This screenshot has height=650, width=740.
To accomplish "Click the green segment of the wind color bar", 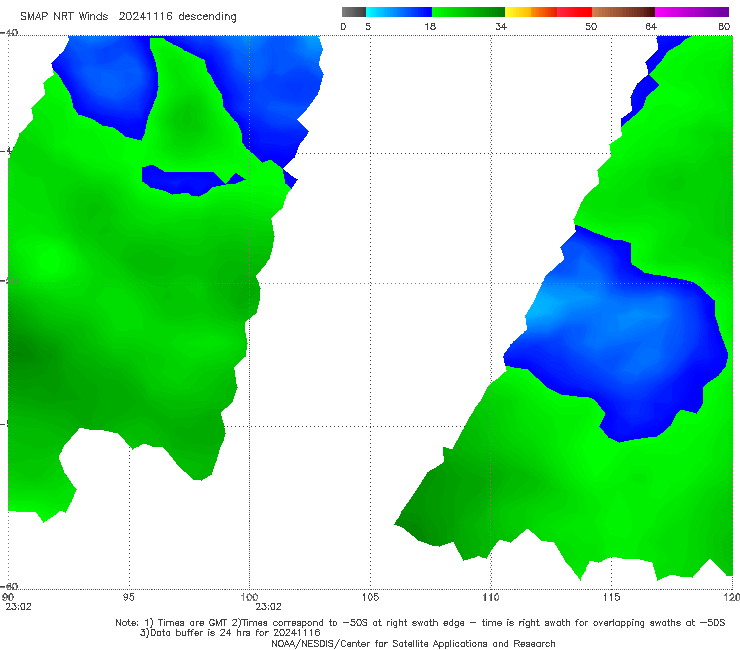I will click(468, 12).
